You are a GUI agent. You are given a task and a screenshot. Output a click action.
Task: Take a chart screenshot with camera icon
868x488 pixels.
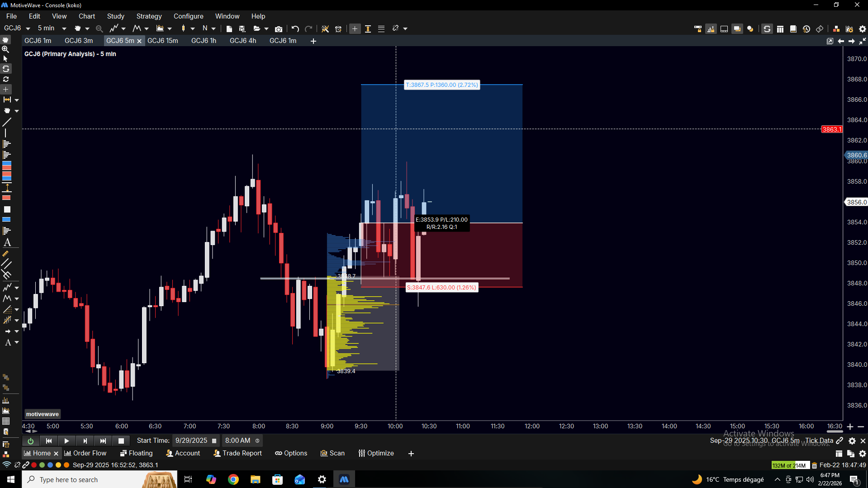point(279,28)
